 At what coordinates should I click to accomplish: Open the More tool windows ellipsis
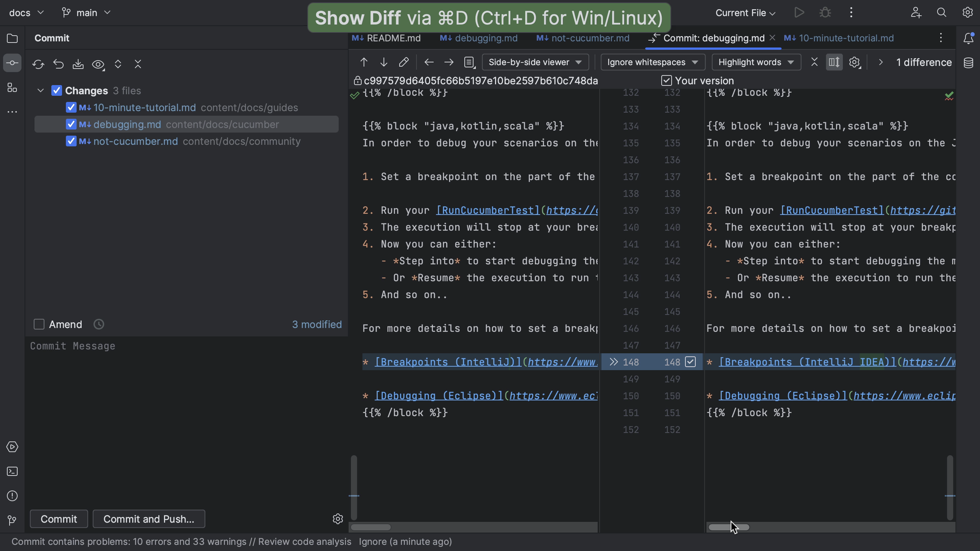pos(12,112)
